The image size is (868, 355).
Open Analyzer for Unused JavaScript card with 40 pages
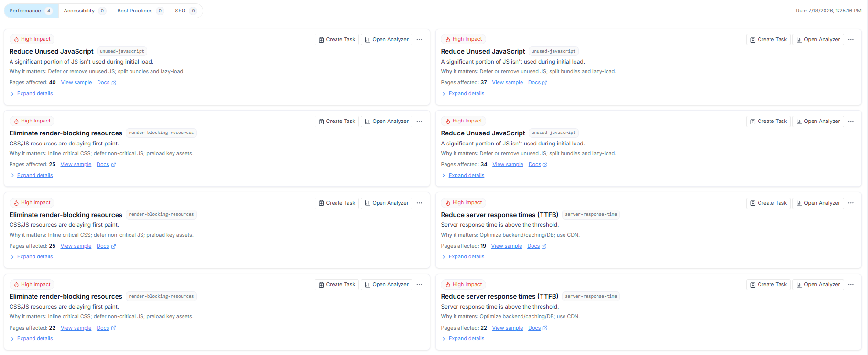(387, 40)
